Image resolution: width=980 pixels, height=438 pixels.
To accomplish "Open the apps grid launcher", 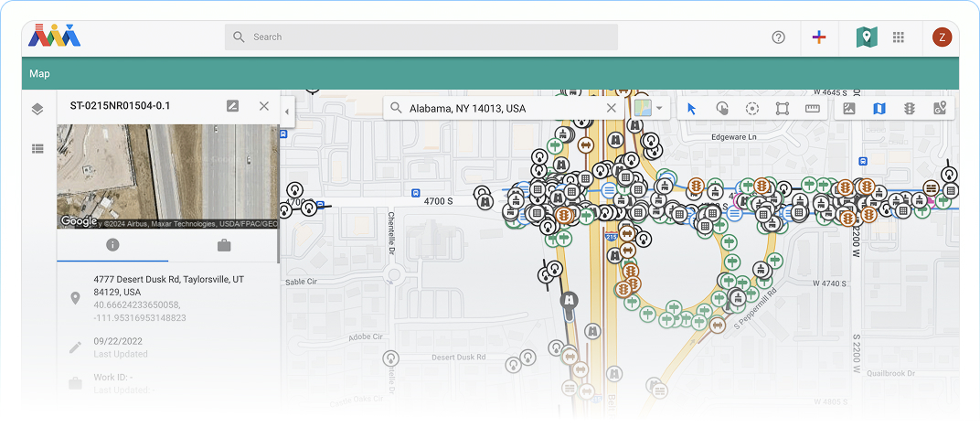I will tap(898, 37).
